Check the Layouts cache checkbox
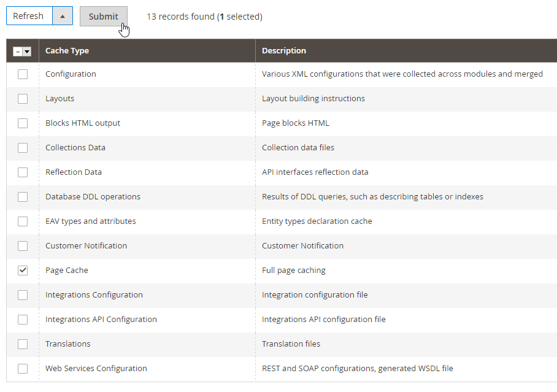557x392 pixels. (23, 98)
